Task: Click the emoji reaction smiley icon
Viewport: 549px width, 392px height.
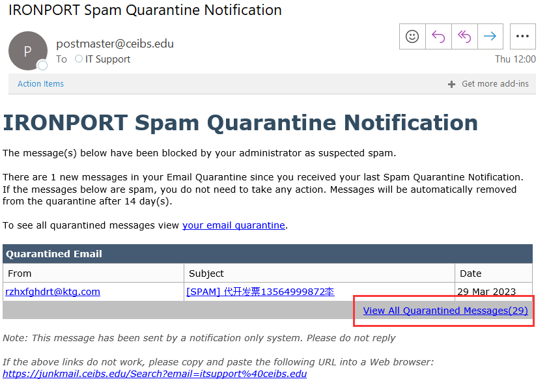Action: pyautogui.click(x=412, y=36)
